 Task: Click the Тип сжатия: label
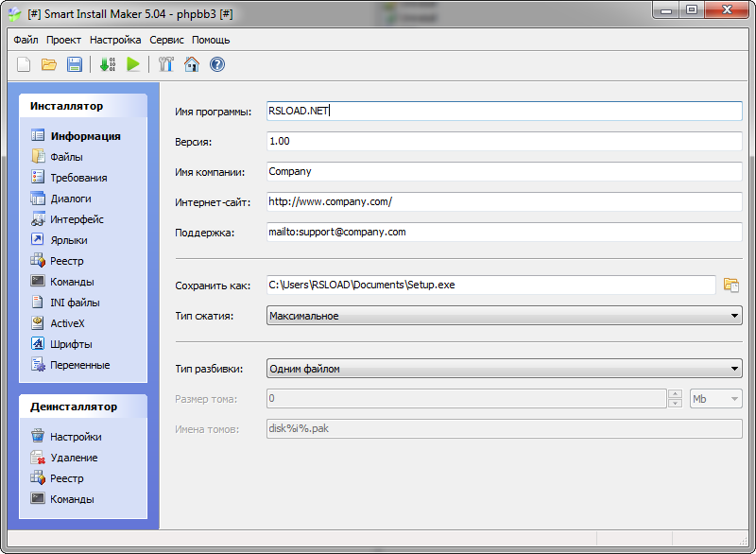pos(204,317)
